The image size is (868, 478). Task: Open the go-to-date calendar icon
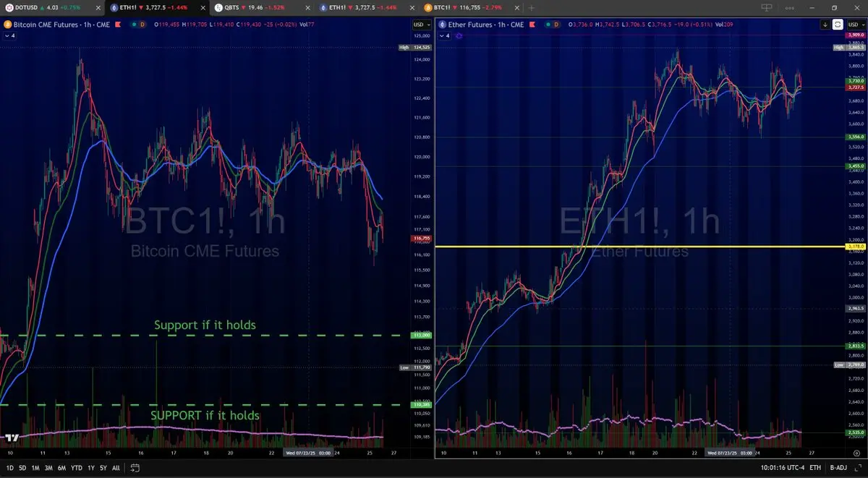point(134,468)
